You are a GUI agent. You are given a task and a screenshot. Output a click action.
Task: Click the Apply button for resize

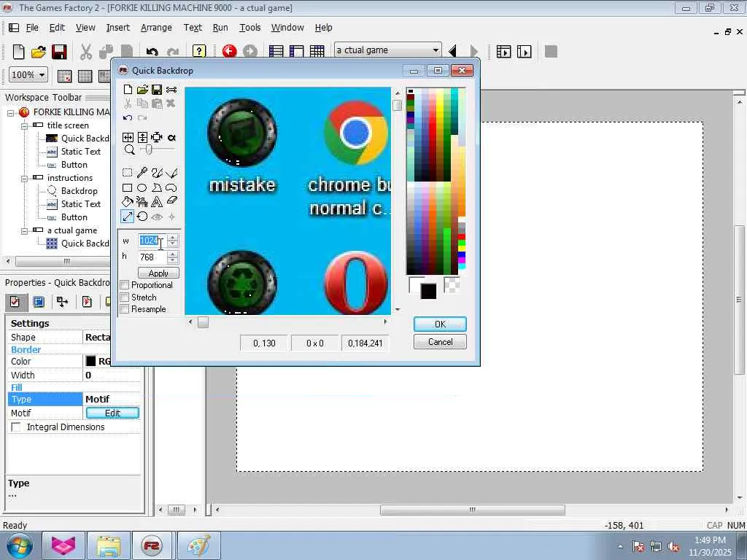(158, 273)
